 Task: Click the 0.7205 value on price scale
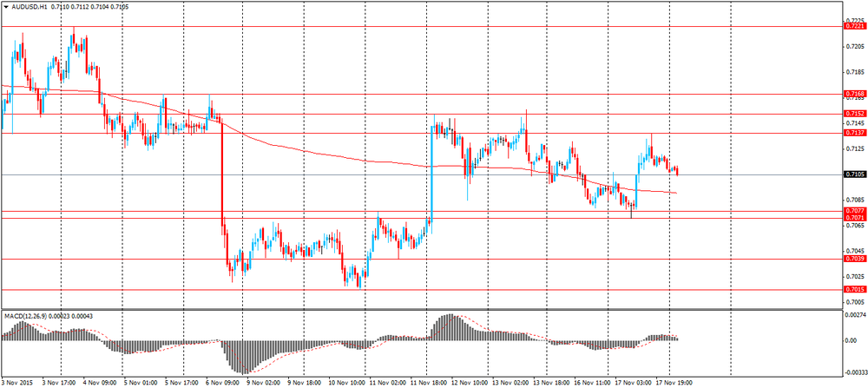coord(853,47)
